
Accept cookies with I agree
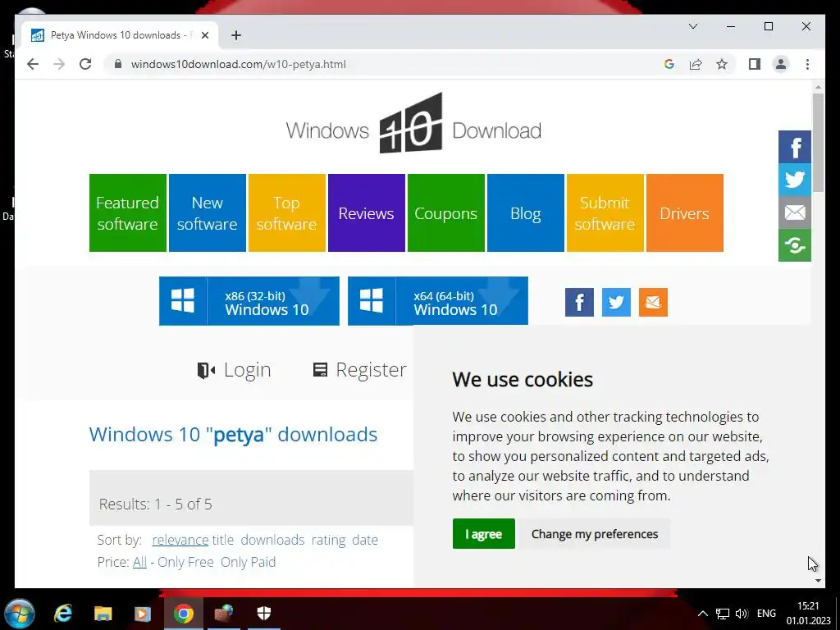point(483,533)
